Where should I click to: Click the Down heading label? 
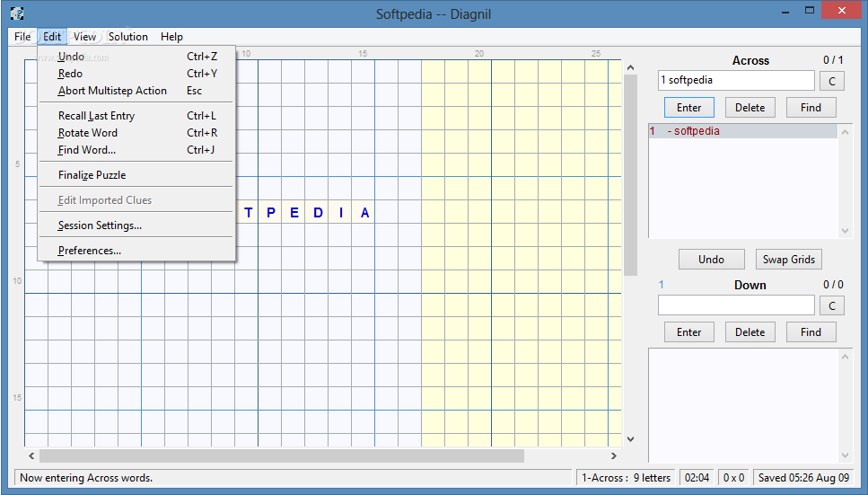(750, 285)
